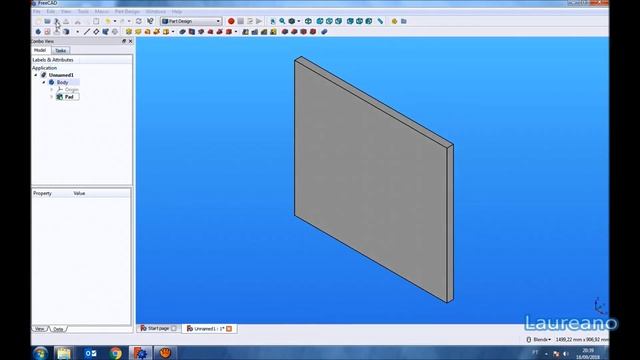Open Chrome from the Windows taskbar
Screen dimensions: 640x360
[x=116, y=353]
